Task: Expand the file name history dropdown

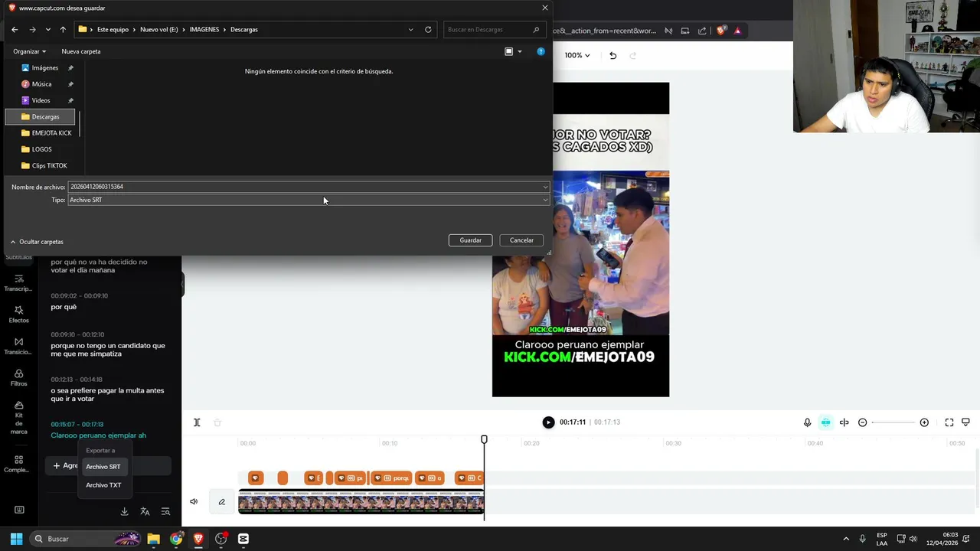Action: point(545,187)
